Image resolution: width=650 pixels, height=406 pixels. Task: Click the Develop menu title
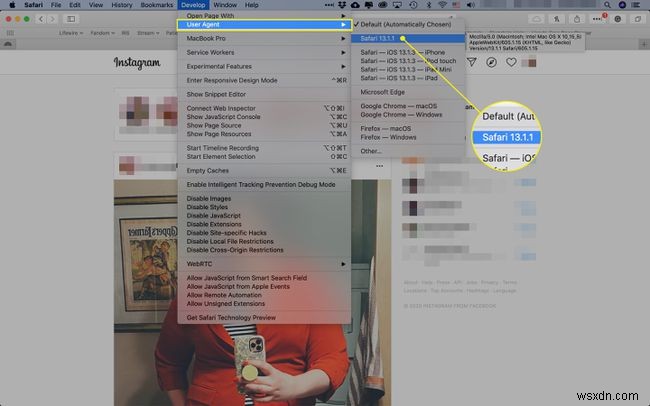(193, 5)
